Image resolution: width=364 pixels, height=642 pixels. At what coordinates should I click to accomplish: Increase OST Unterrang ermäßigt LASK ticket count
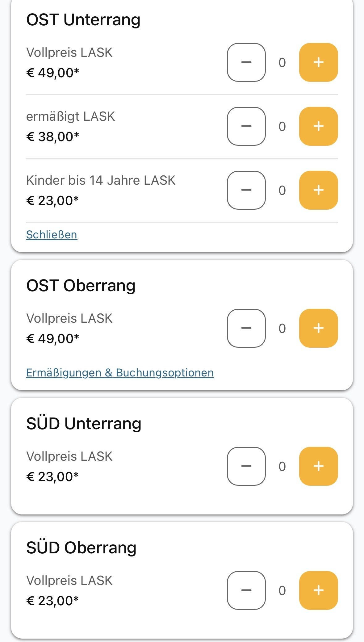[318, 126]
